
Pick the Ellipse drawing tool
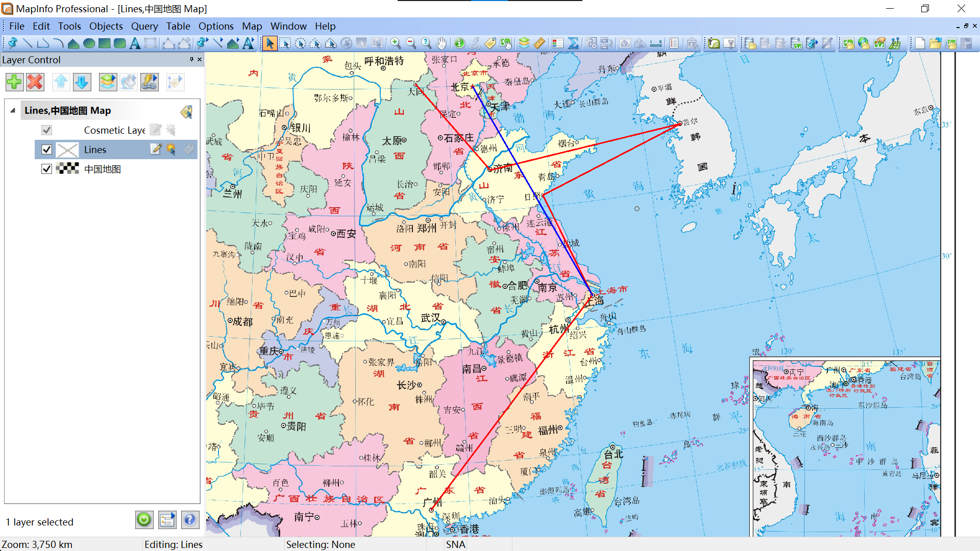point(89,43)
